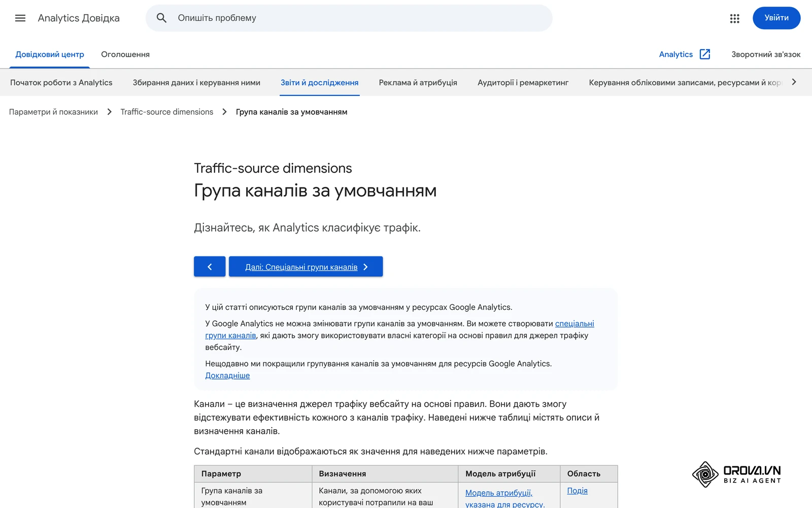Open the Google apps grid
The image size is (812, 508).
click(x=734, y=18)
